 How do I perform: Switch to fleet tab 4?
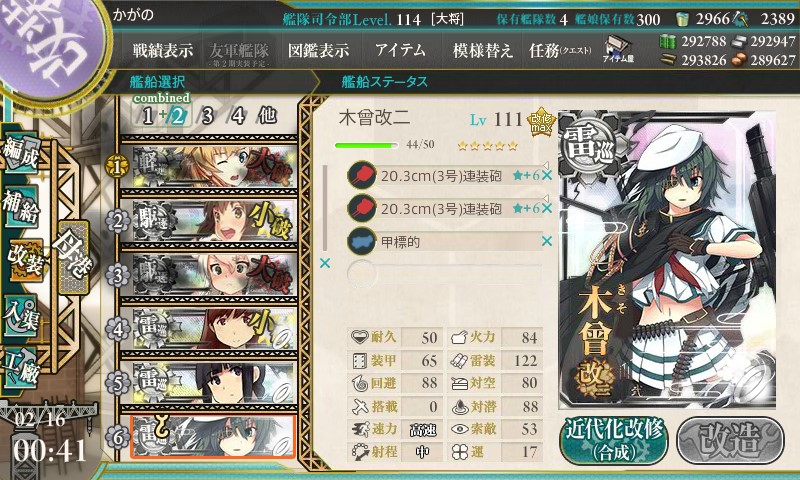click(x=238, y=116)
